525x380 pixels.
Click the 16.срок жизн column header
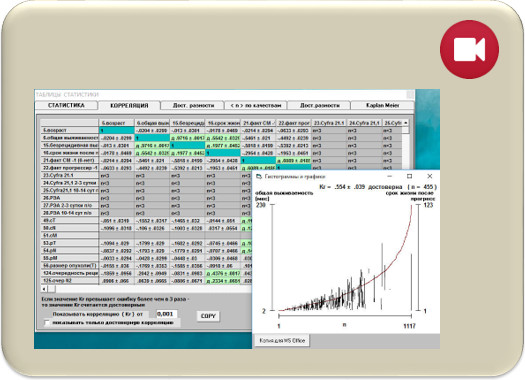click(223, 123)
